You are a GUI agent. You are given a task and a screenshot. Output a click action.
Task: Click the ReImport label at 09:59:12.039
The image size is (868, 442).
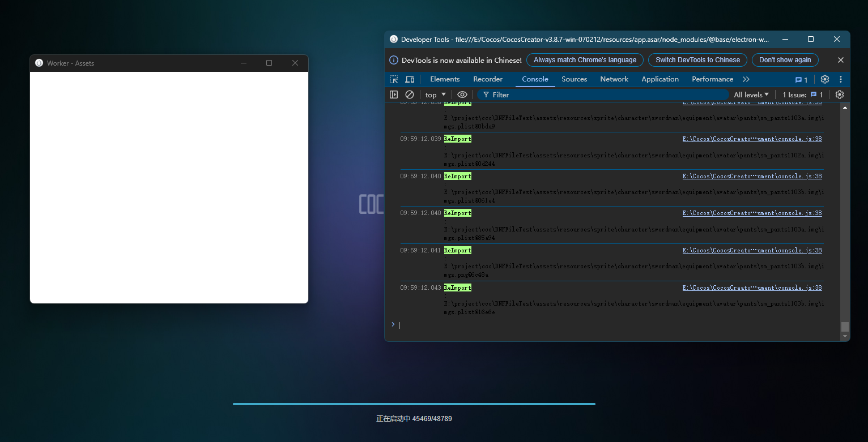point(458,139)
